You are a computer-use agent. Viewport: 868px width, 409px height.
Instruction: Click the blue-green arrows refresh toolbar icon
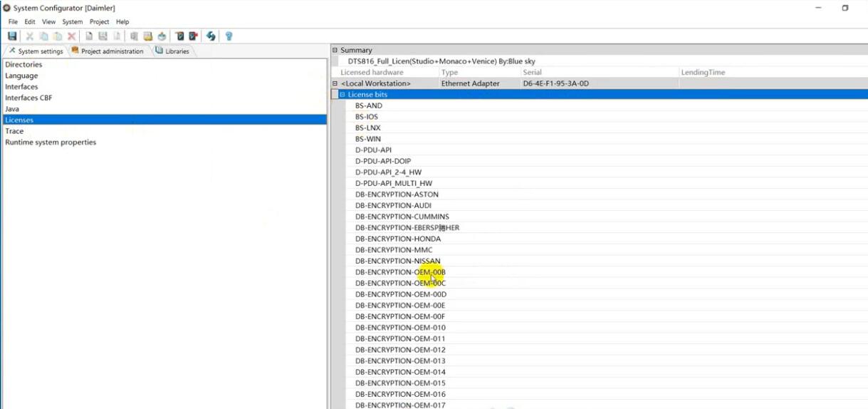[211, 36]
